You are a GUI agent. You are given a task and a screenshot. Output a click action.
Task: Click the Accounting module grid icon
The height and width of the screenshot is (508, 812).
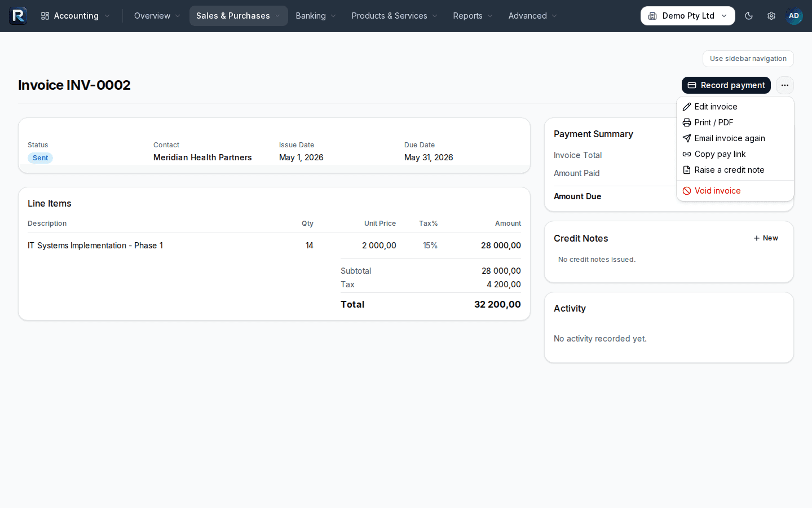coord(45,16)
